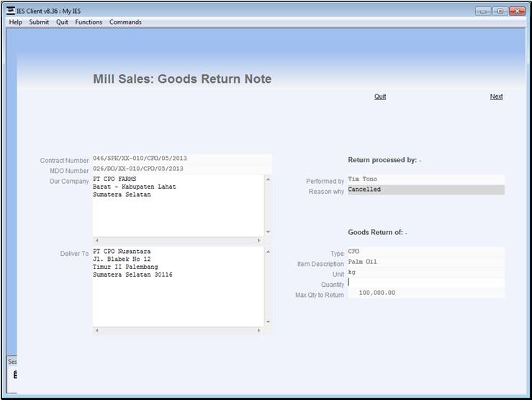Open the Commands menu
The width and height of the screenshot is (532, 400).
tap(125, 22)
